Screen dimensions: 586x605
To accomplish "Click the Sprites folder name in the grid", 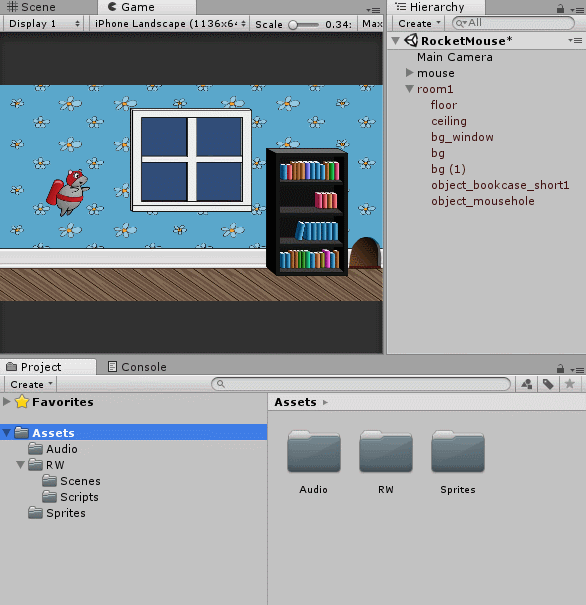I will click(458, 489).
